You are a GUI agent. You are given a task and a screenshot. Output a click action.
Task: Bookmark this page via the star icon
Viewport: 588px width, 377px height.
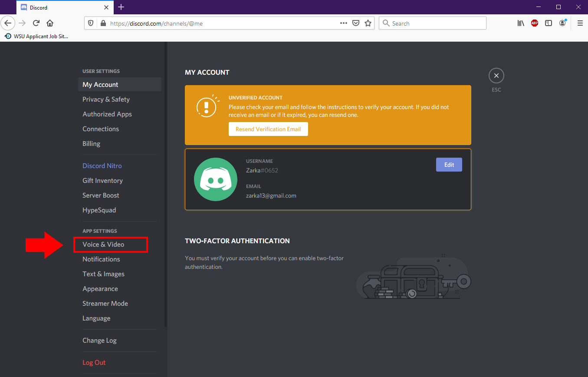[x=368, y=23]
